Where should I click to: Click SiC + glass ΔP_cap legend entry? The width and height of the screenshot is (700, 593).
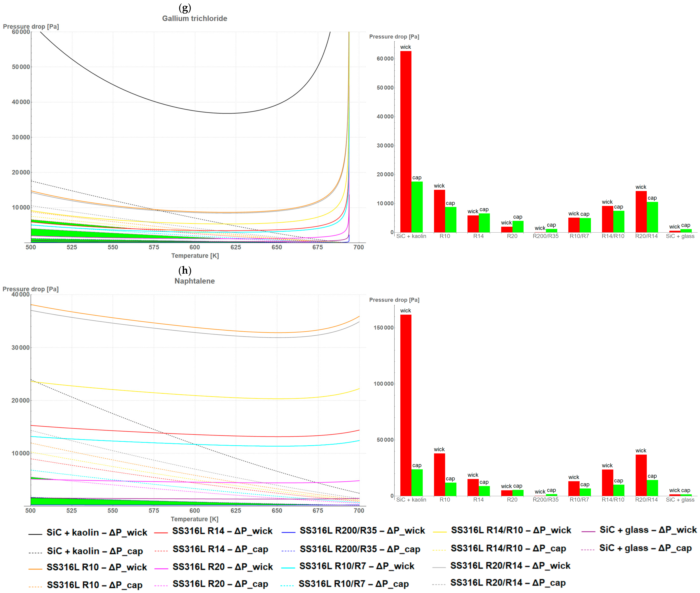click(x=645, y=548)
